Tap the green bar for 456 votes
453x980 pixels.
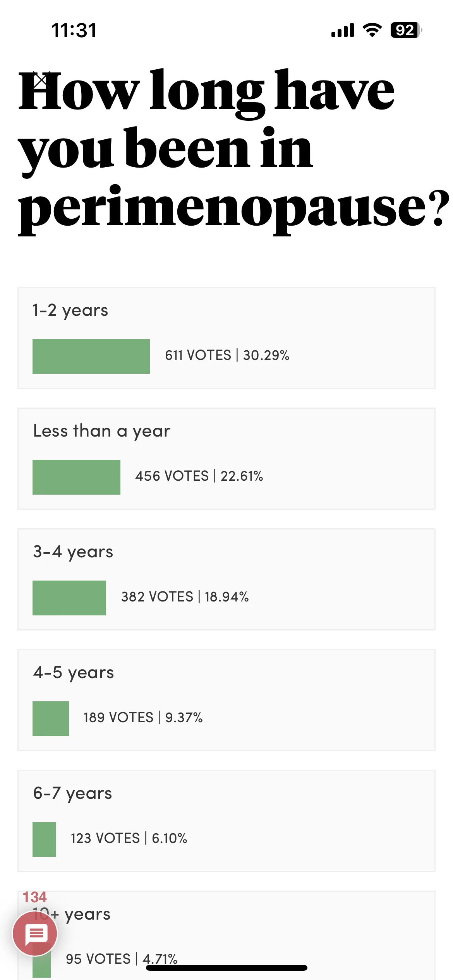pyautogui.click(x=76, y=477)
